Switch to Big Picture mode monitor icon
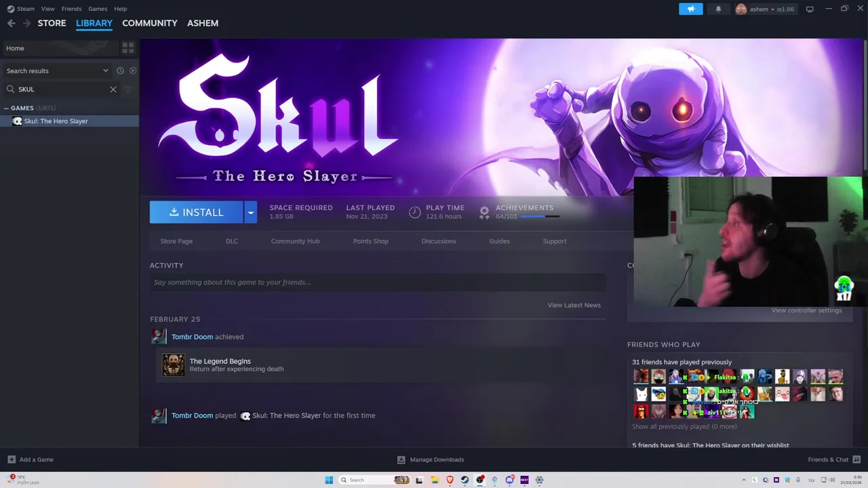The height and width of the screenshot is (488, 868). click(x=810, y=9)
